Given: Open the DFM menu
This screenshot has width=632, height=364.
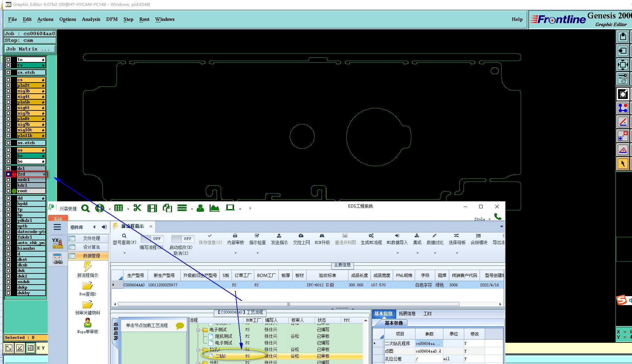Looking at the screenshot, I should click(x=112, y=19).
